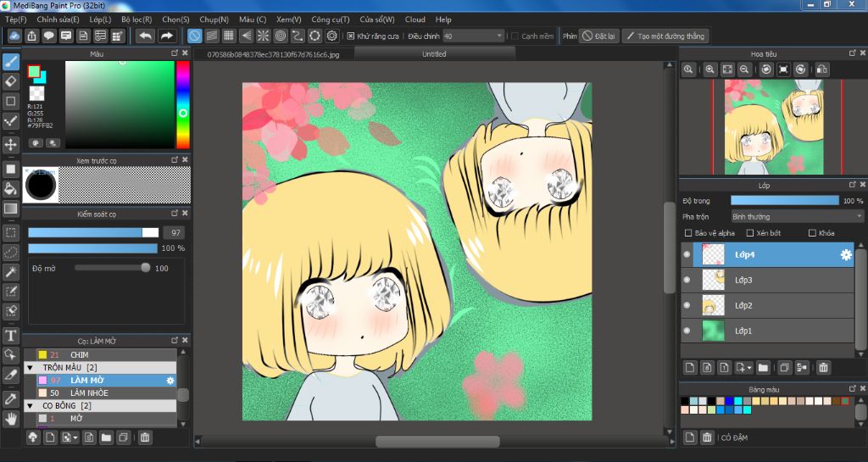Undock the Lớp layer panel
The image size is (868, 462).
click(853, 185)
